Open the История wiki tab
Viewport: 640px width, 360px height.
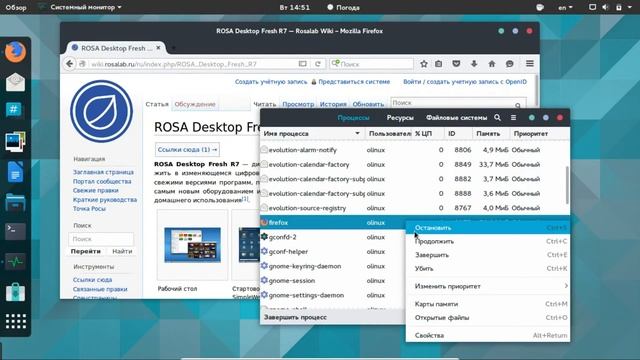pos(333,104)
